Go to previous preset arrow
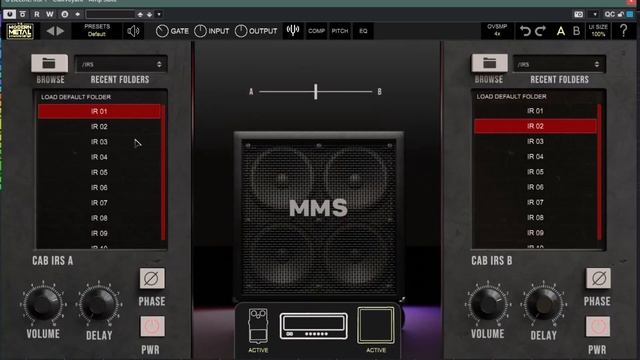Viewport: 640px width, 360px height. 50,31
